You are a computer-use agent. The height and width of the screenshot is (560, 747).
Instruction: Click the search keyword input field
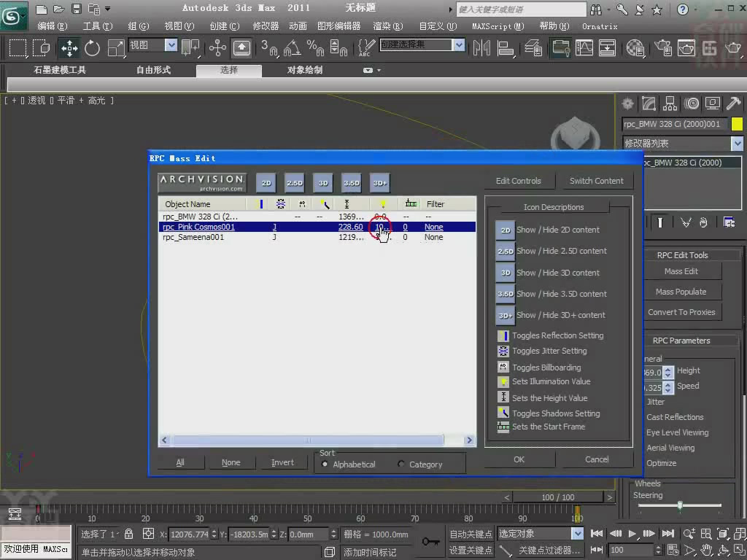[521, 9]
